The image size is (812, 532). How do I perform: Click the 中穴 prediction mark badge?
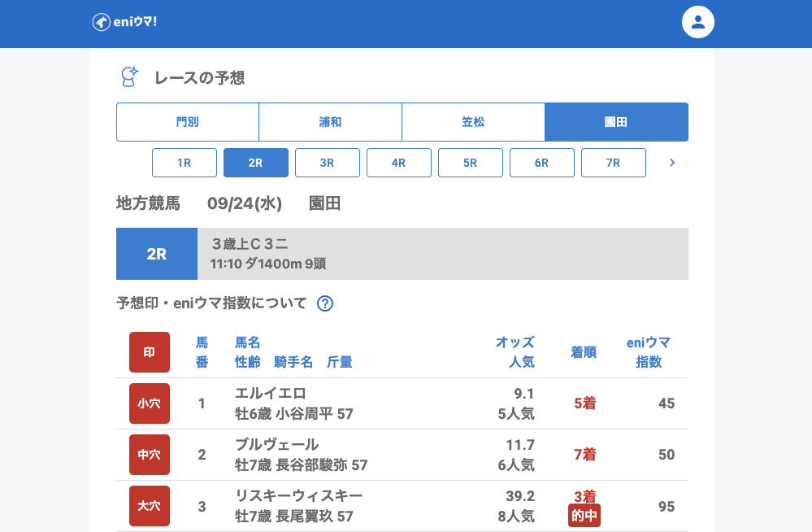tap(150, 455)
